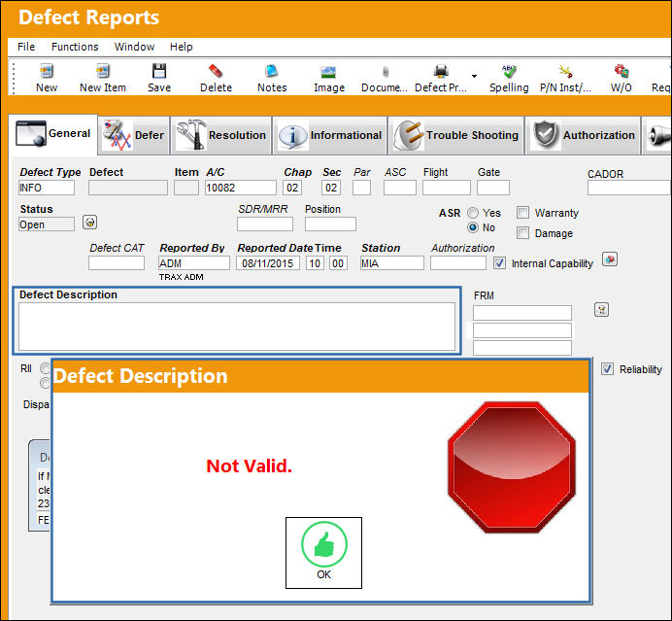This screenshot has height=621, width=672.
Task: Click the icon beside Internal Capability
Action: tap(610, 259)
